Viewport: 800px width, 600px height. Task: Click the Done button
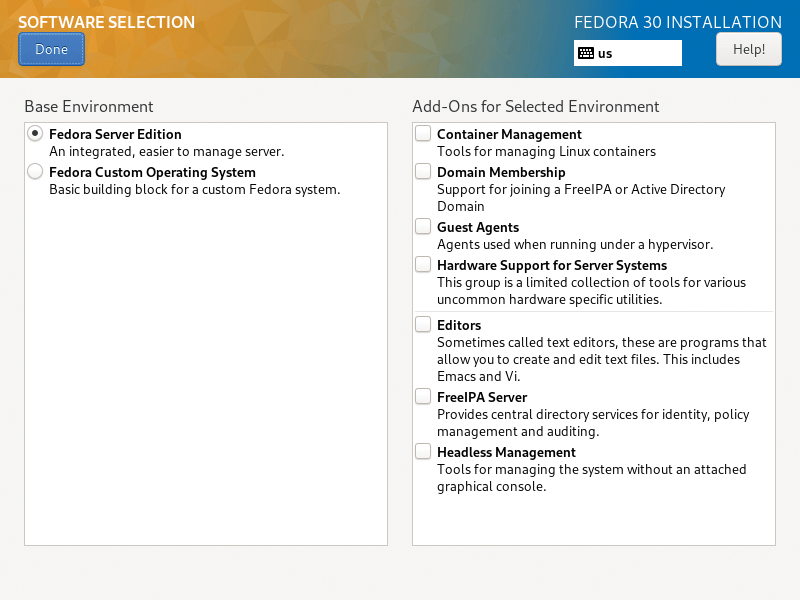(x=52, y=49)
